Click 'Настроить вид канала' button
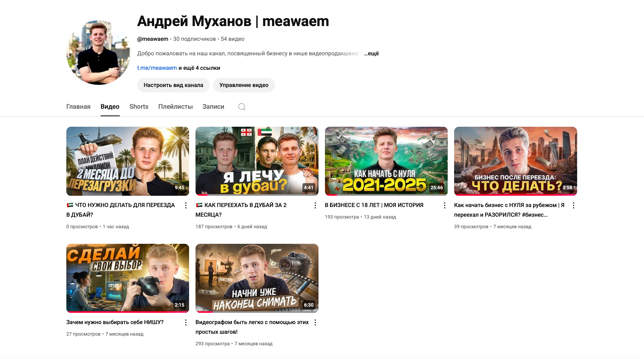 173,85
